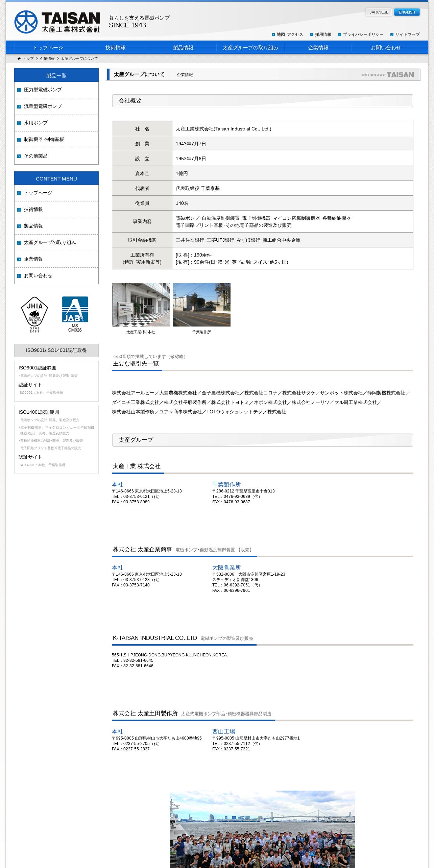
Task: Open 太産グループの取り組み in sidebar menu
Action: click(56, 243)
